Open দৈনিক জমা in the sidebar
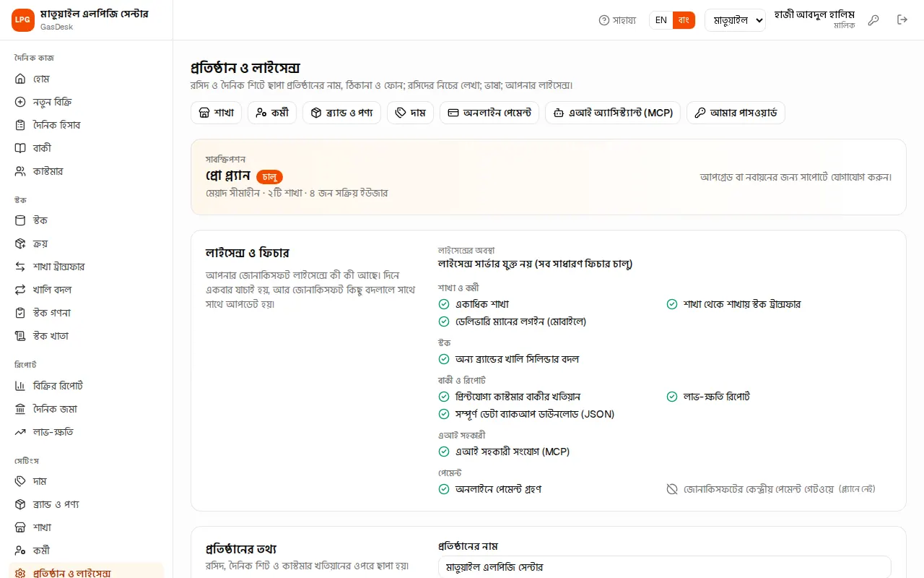The height and width of the screenshot is (578, 924). [87, 409]
